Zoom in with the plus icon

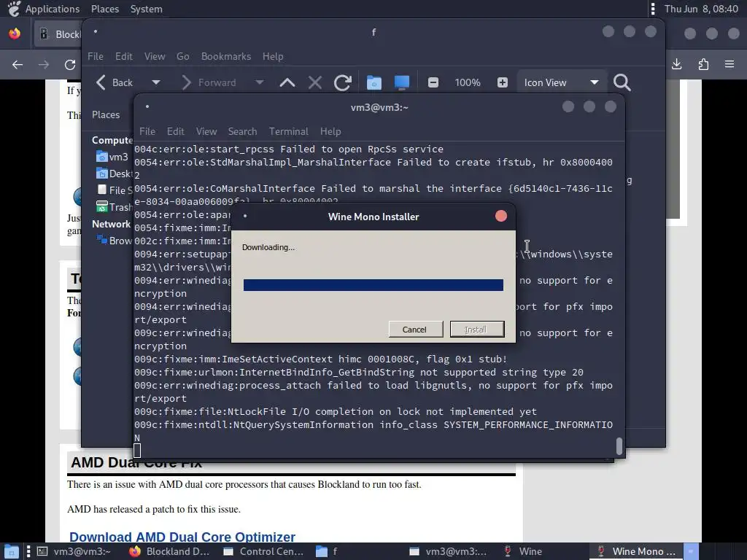pyautogui.click(x=502, y=82)
